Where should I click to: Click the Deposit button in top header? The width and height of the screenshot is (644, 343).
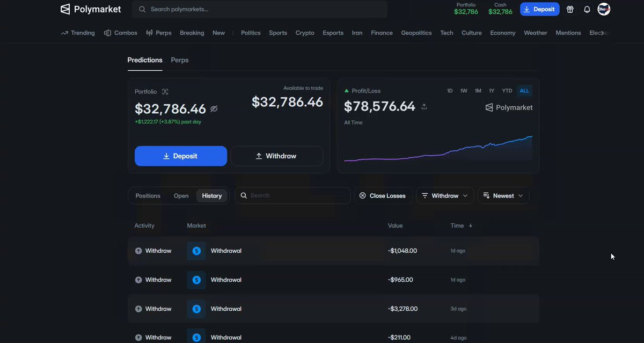pos(540,9)
